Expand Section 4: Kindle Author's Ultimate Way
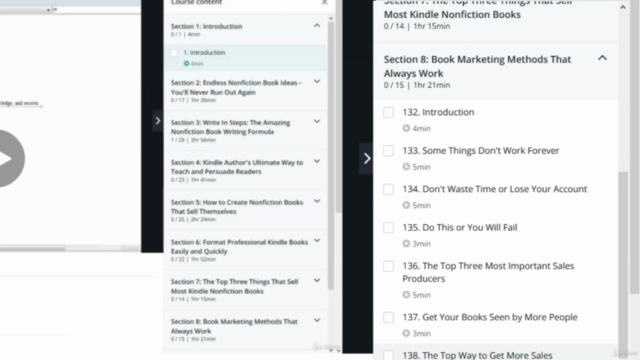640x360 pixels. pyautogui.click(x=317, y=161)
